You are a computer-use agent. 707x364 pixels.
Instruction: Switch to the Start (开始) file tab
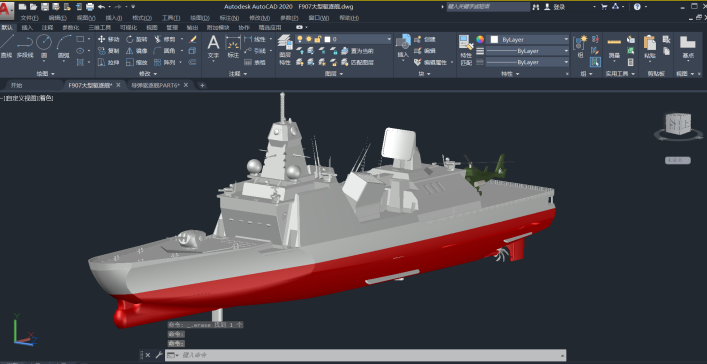(x=17, y=85)
